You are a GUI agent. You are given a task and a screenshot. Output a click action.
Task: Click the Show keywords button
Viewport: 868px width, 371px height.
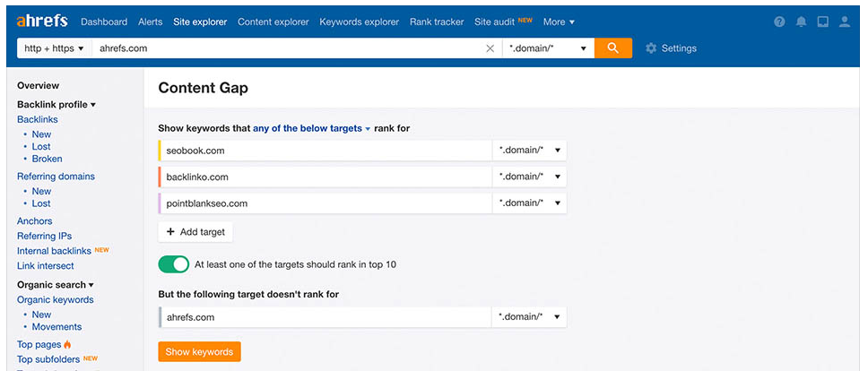point(199,351)
